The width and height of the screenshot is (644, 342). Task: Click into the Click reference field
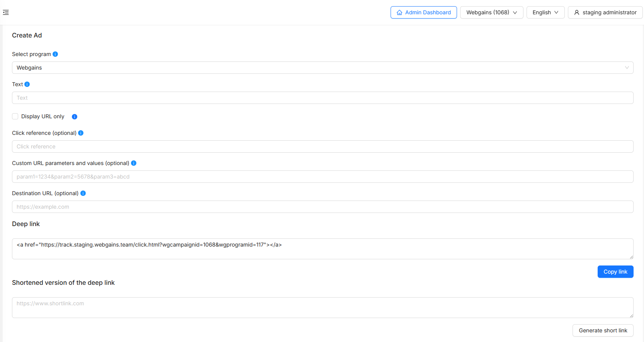322,146
